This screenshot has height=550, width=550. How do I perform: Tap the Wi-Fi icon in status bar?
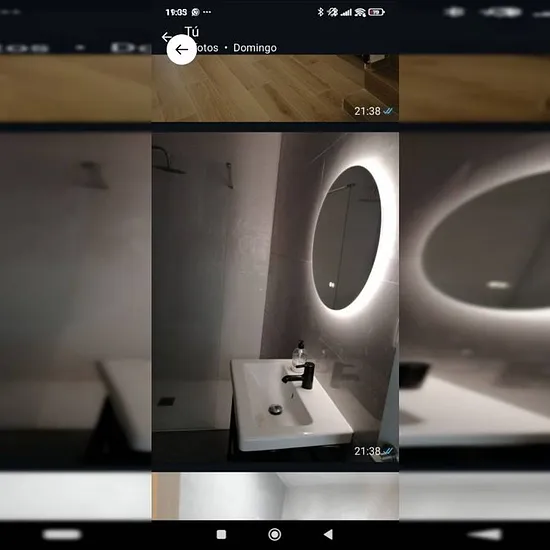360,13
